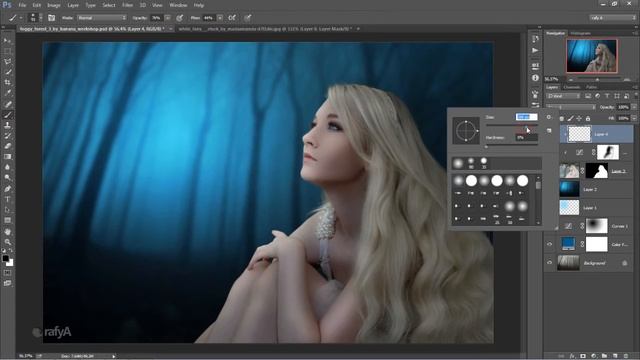Select the Hand tool

(7, 231)
